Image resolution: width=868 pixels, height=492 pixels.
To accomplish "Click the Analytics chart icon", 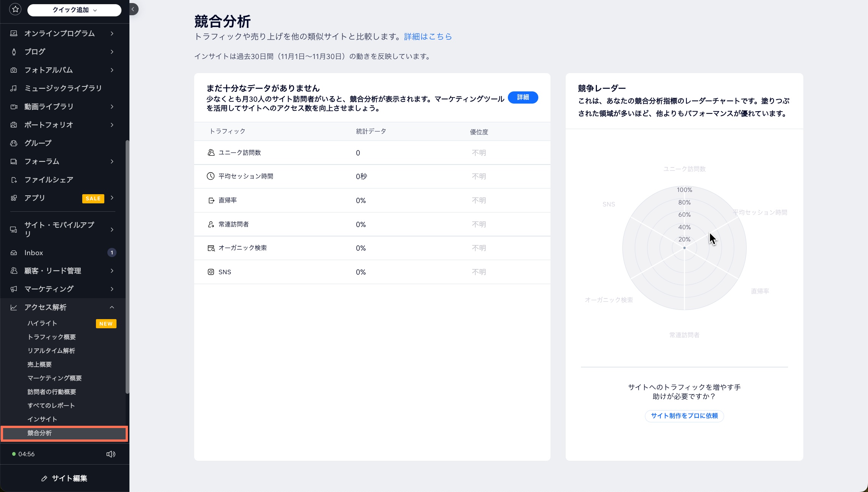I will tap(14, 307).
